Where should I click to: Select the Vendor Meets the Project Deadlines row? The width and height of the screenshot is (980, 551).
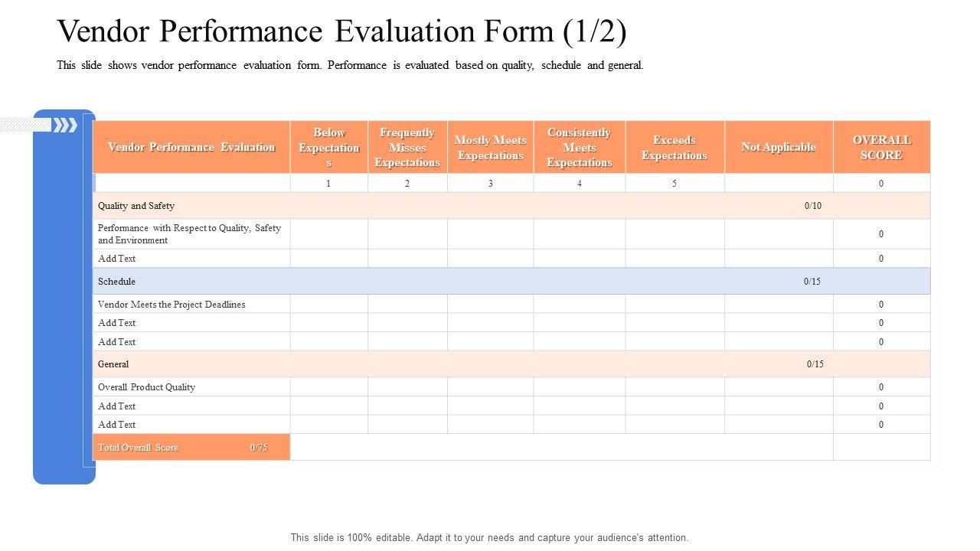pos(171,304)
